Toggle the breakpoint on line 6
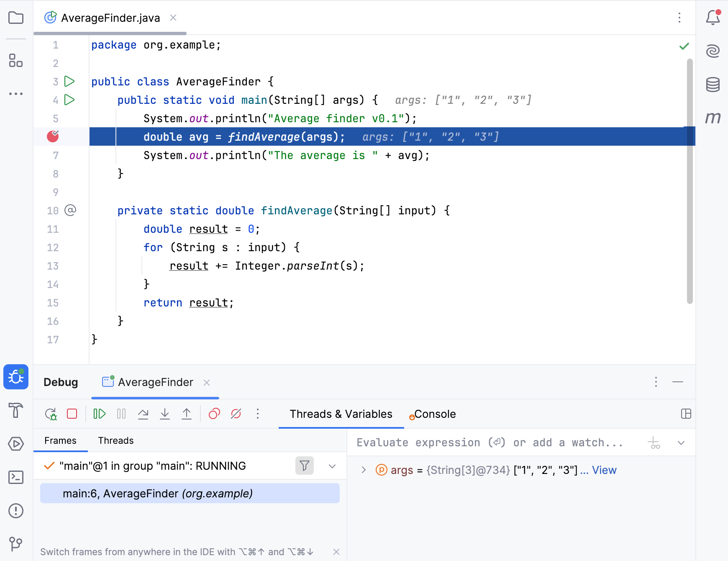 pyautogui.click(x=53, y=136)
